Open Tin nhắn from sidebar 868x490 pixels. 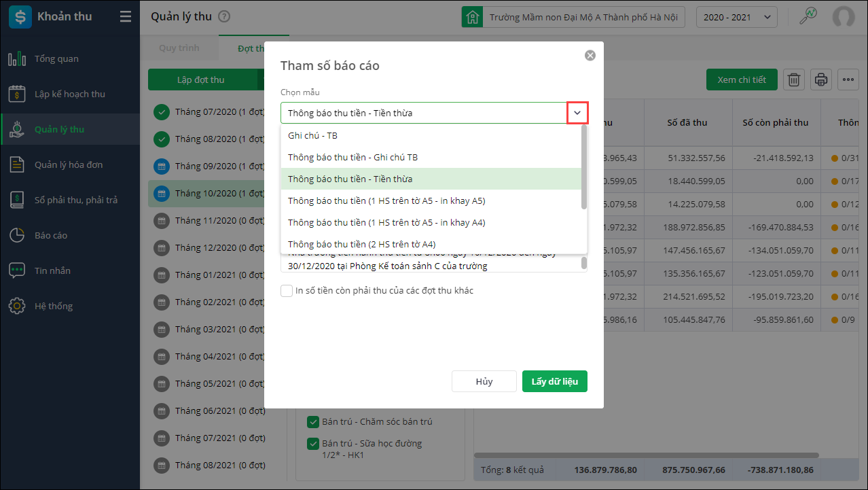click(x=53, y=270)
